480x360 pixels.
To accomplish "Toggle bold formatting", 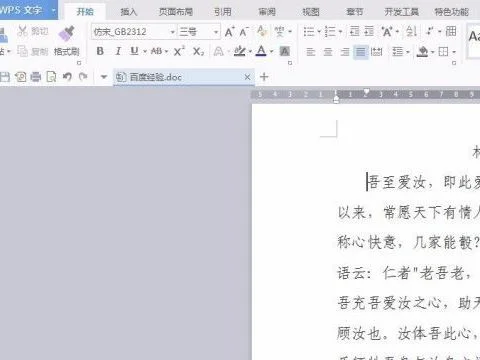I will pos(100,51).
